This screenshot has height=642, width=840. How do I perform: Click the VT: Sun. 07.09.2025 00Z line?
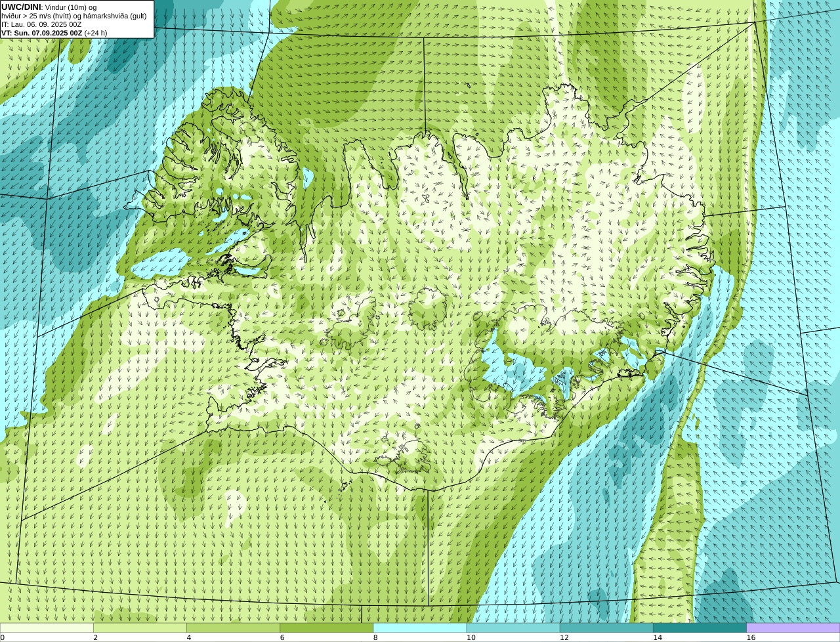[54, 33]
